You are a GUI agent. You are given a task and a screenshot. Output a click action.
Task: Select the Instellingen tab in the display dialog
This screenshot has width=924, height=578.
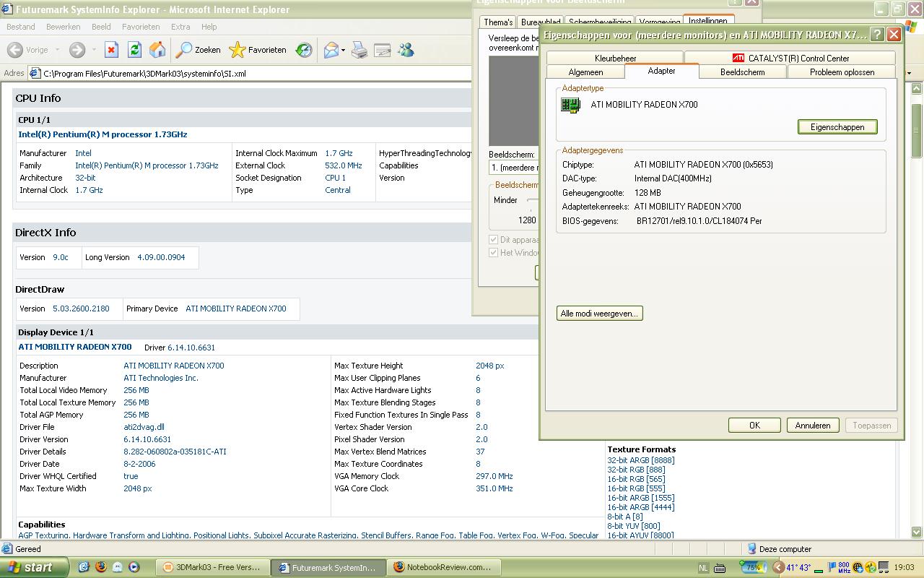point(707,21)
